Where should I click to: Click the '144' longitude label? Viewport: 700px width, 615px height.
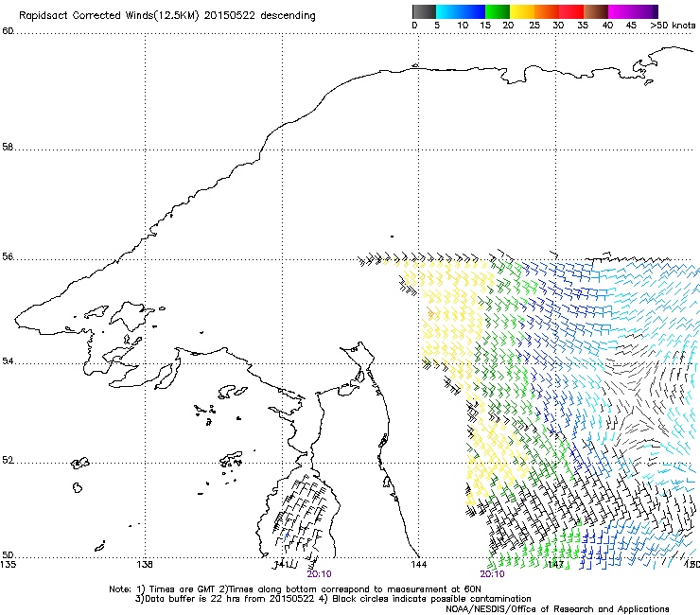pos(419,565)
